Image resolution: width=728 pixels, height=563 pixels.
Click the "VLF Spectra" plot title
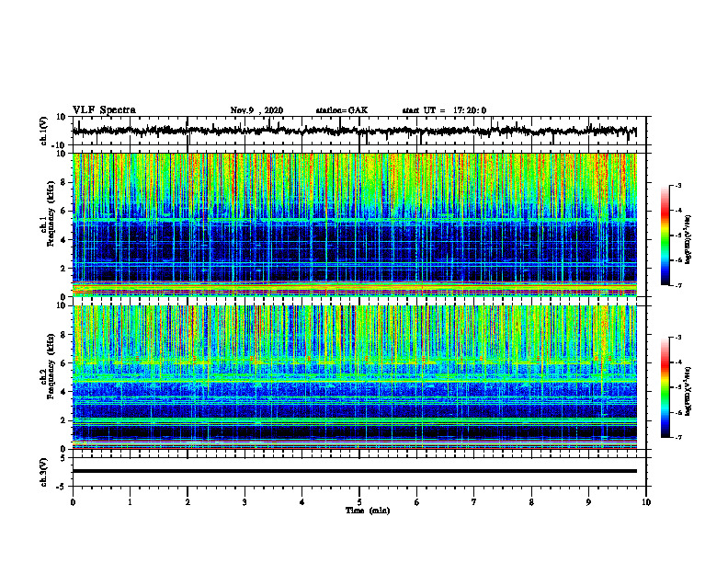104,110
